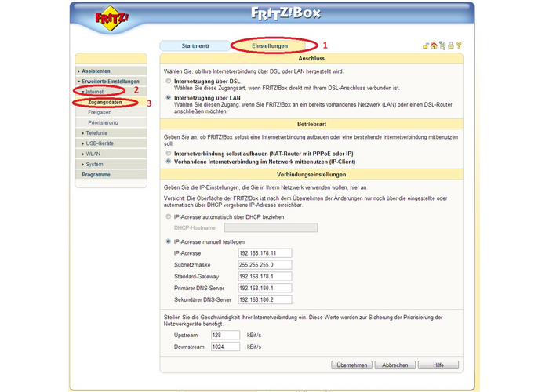Screen dimensions: 549x392
Task: Select IP-Adresse manuell festlegen radio button
Action: pos(167,241)
